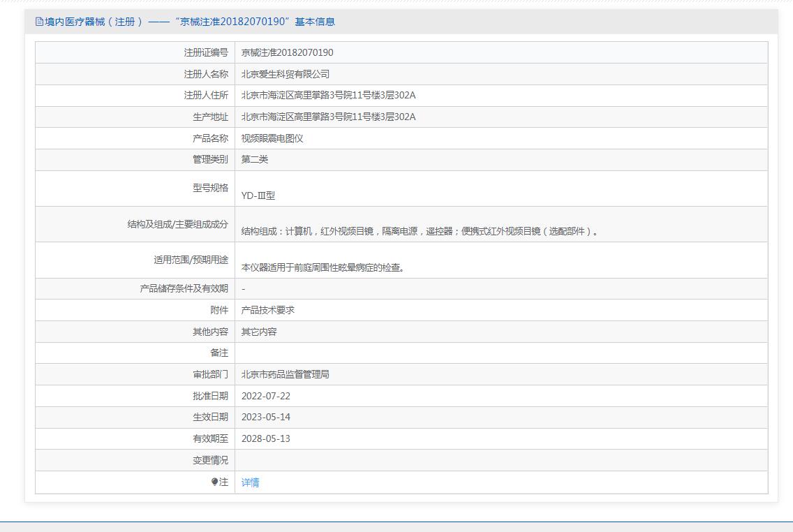Click the 生产地址 row label
Viewport: 793px width, 532px height.
click(x=210, y=117)
